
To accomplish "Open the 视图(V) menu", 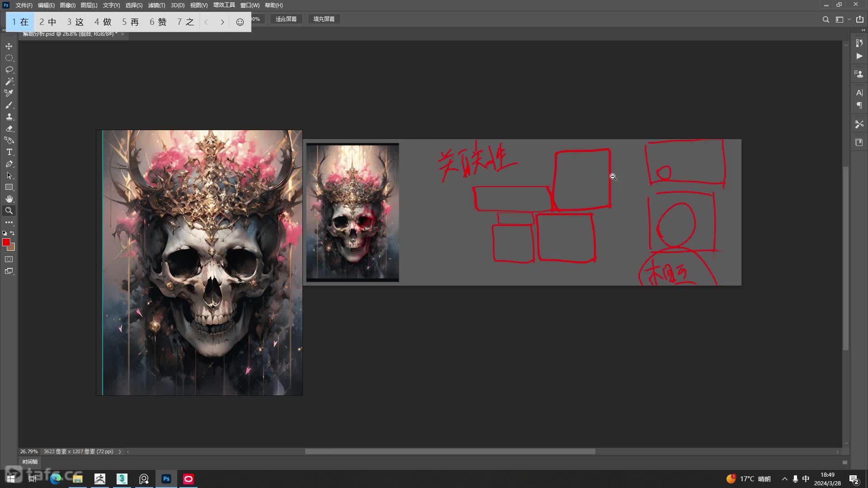I will tap(199, 5).
